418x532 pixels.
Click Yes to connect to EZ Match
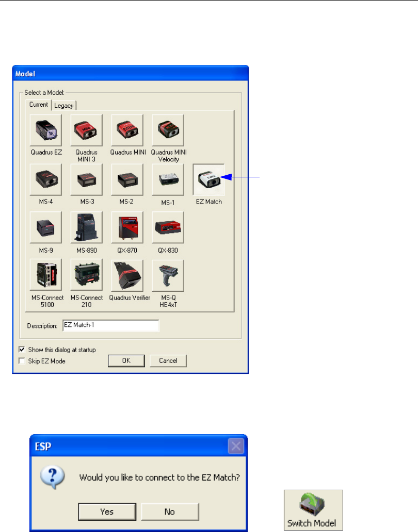click(107, 512)
